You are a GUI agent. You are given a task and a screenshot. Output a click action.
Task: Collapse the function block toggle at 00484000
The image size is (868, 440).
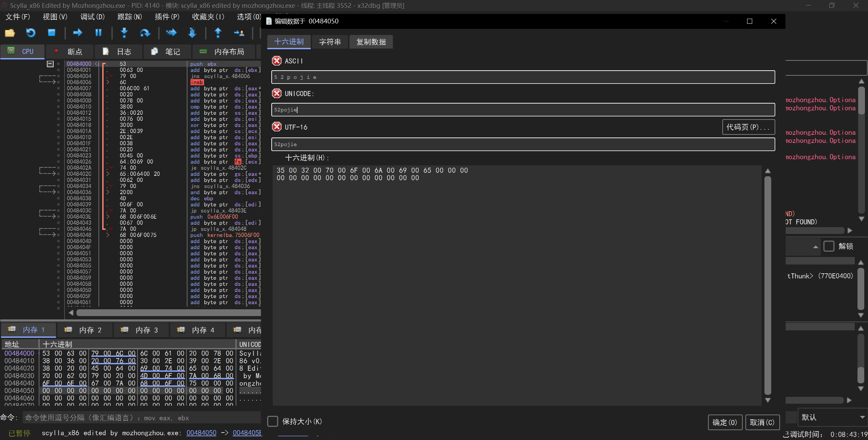pyautogui.click(x=50, y=64)
